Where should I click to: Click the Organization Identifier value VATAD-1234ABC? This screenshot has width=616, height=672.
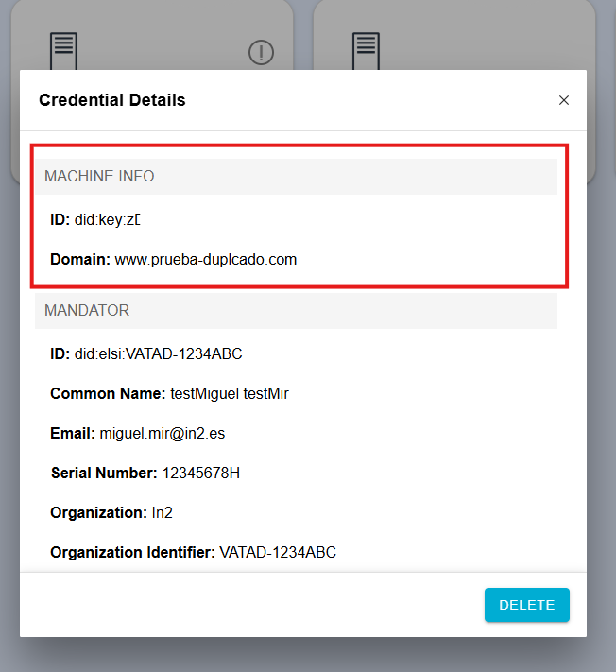(x=278, y=552)
